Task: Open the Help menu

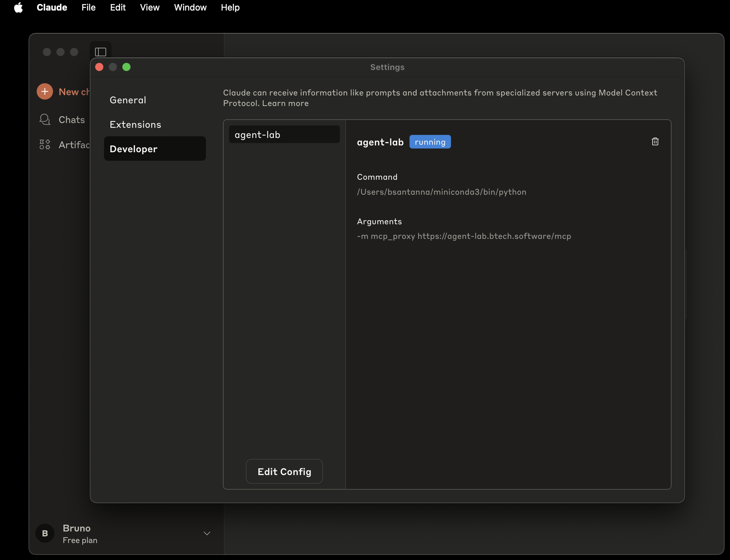Action: (230, 7)
